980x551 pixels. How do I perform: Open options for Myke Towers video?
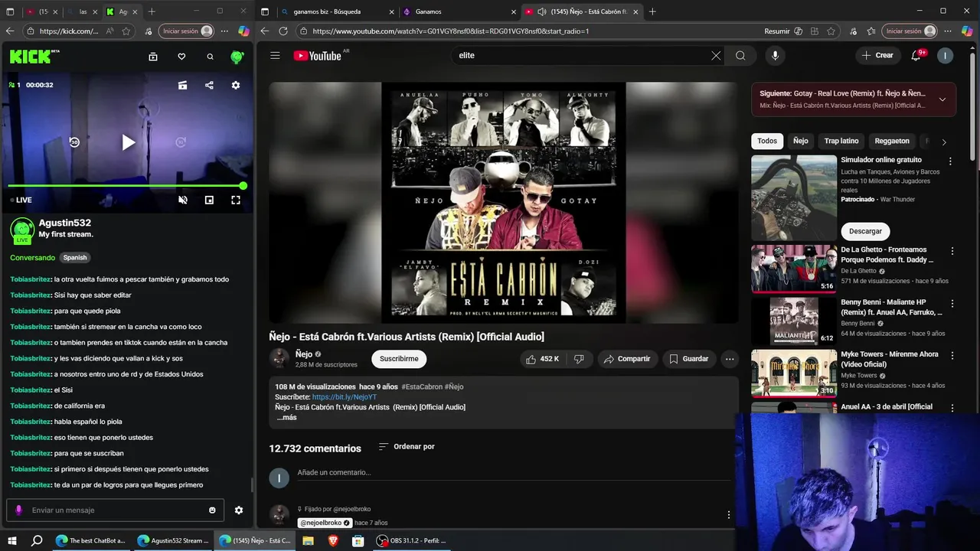click(952, 356)
